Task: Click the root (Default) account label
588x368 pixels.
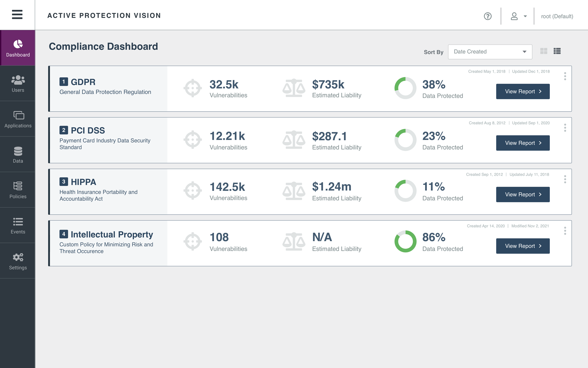Action: pyautogui.click(x=557, y=16)
